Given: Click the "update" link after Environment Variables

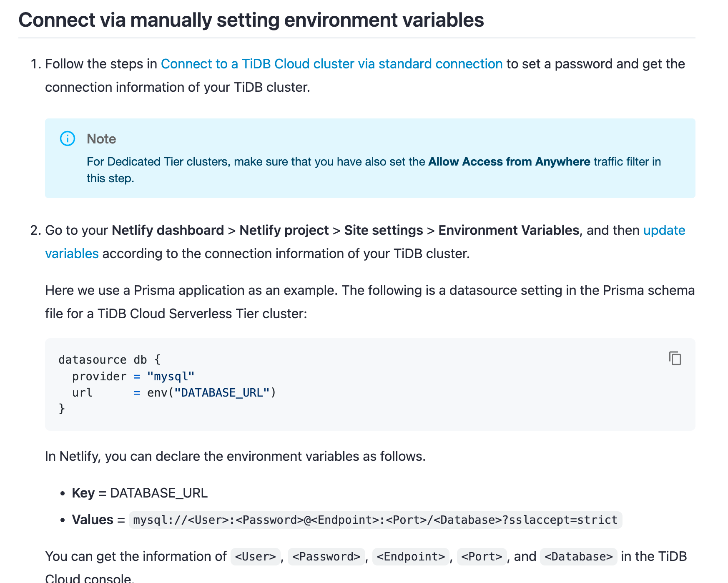Looking at the screenshot, I should coord(664,230).
